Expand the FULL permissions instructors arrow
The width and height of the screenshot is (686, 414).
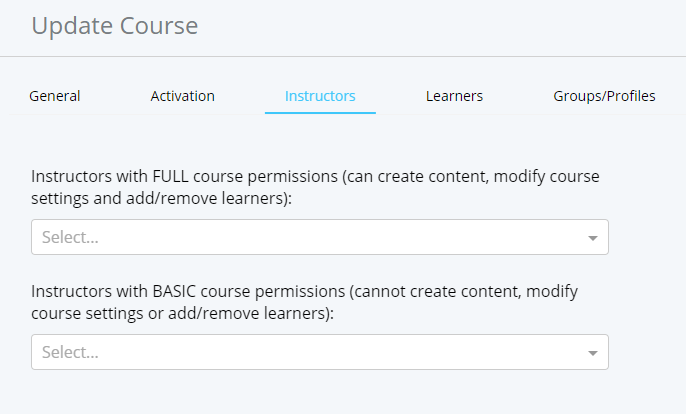pyautogui.click(x=592, y=238)
